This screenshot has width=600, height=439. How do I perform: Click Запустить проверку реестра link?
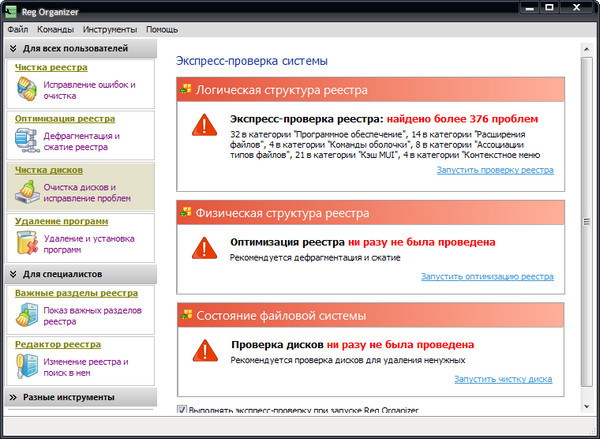(494, 170)
